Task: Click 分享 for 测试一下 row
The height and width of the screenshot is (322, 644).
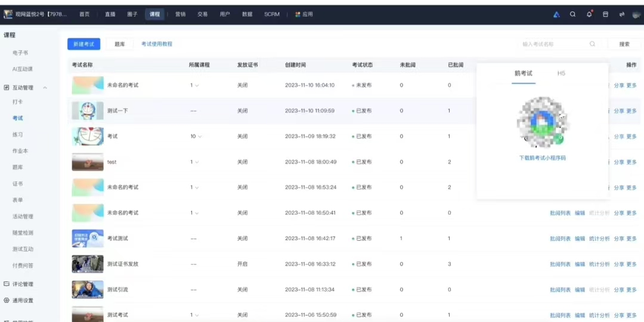Action: (x=619, y=111)
